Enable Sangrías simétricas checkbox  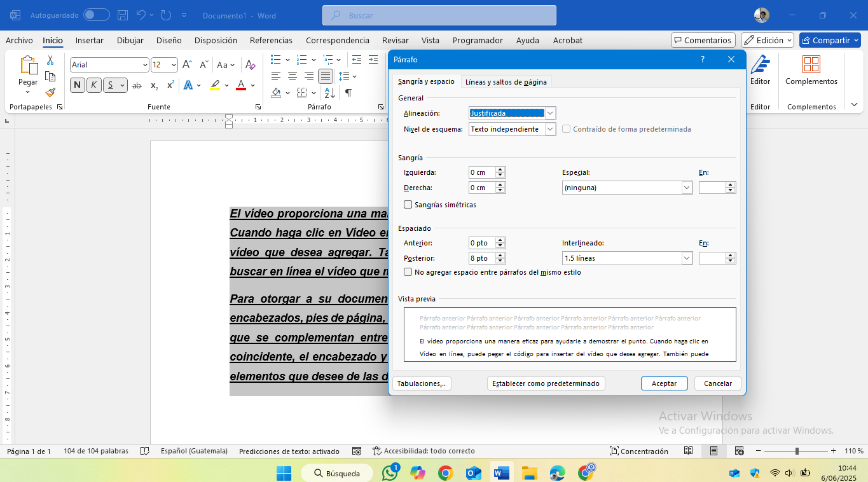point(408,205)
